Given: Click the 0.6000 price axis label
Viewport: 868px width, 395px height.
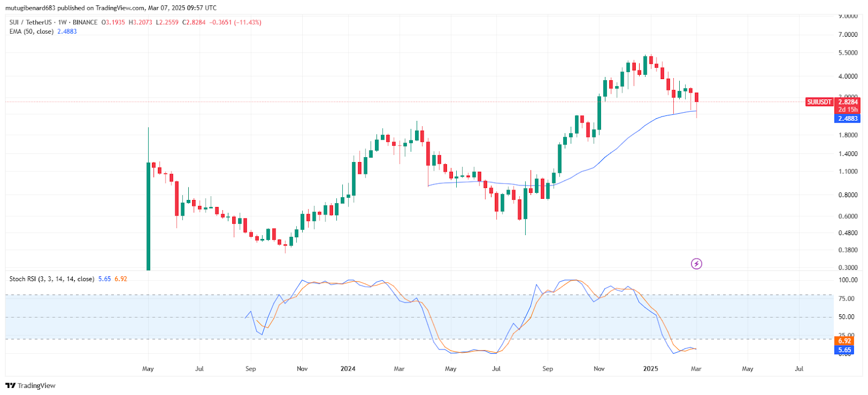Looking at the screenshot, I should pos(848,216).
